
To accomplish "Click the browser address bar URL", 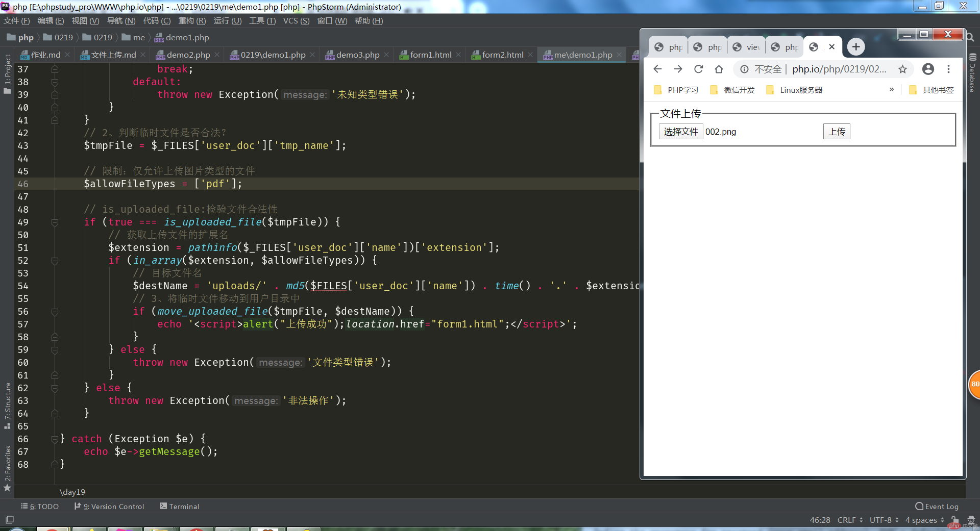I will click(x=839, y=69).
